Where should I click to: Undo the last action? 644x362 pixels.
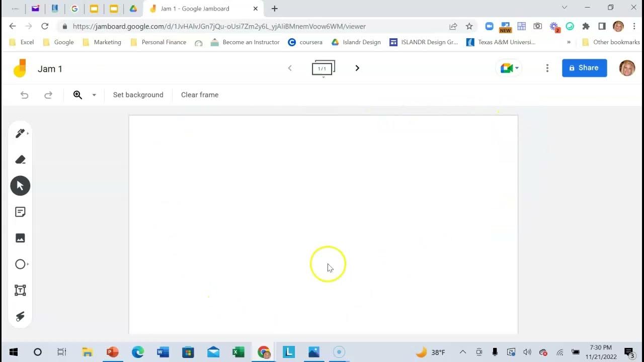click(x=24, y=95)
